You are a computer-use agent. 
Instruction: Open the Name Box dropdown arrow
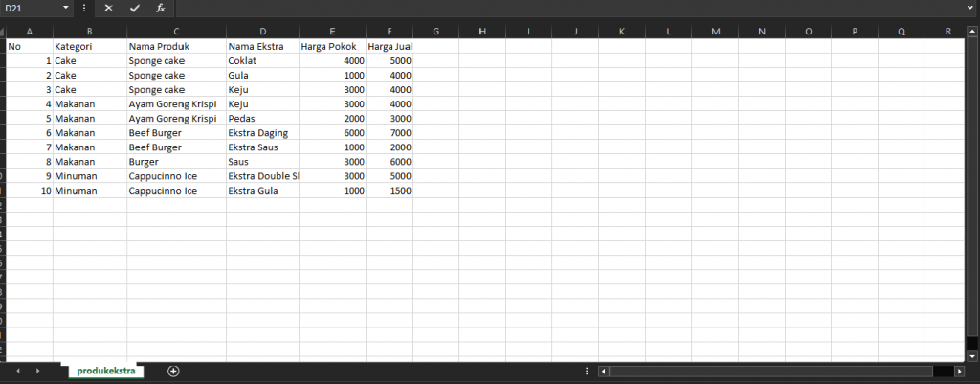[65, 8]
